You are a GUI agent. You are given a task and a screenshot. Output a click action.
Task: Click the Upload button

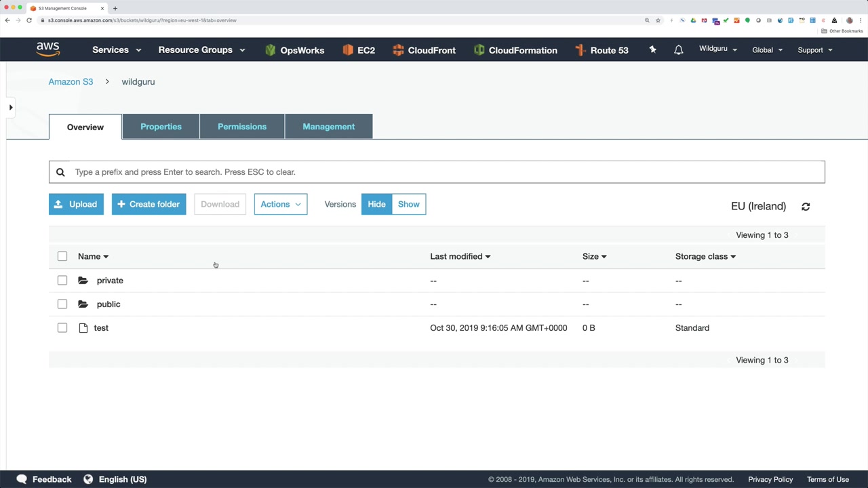tap(76, 204)
